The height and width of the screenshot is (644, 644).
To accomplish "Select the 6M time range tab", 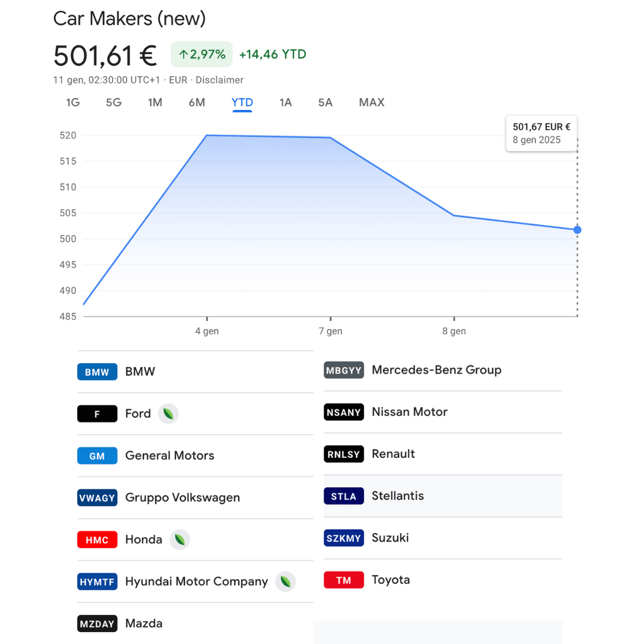I will coord(197,103).
